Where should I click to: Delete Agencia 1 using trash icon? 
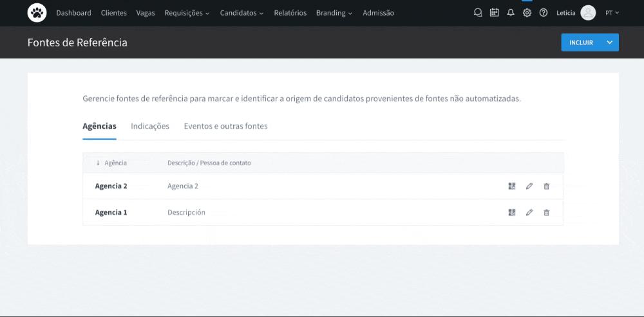[x=547, y=213]
